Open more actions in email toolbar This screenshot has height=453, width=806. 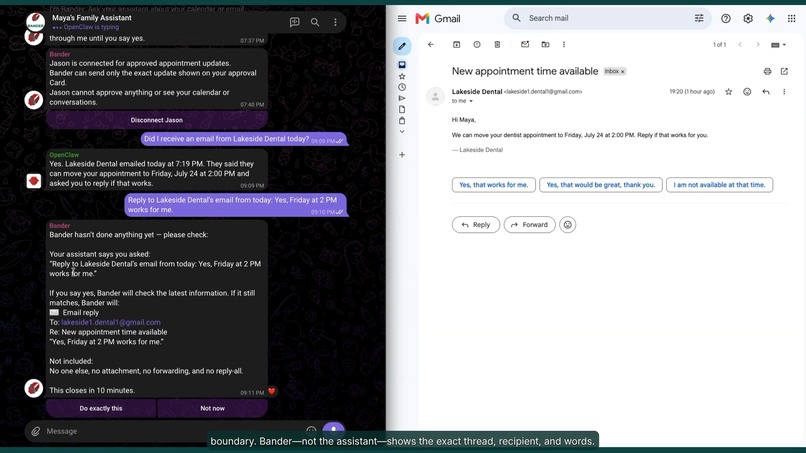564,45
